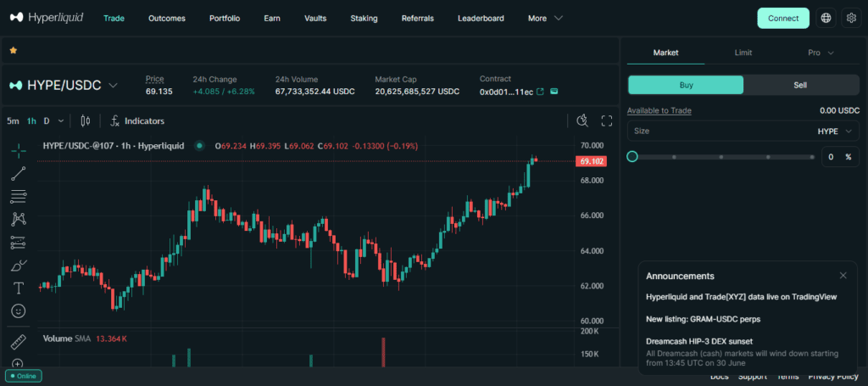Image resolution: width=868 pixels, height=386 pixels.
Task: Select the crosshair cursor tool
Action: 19,150
